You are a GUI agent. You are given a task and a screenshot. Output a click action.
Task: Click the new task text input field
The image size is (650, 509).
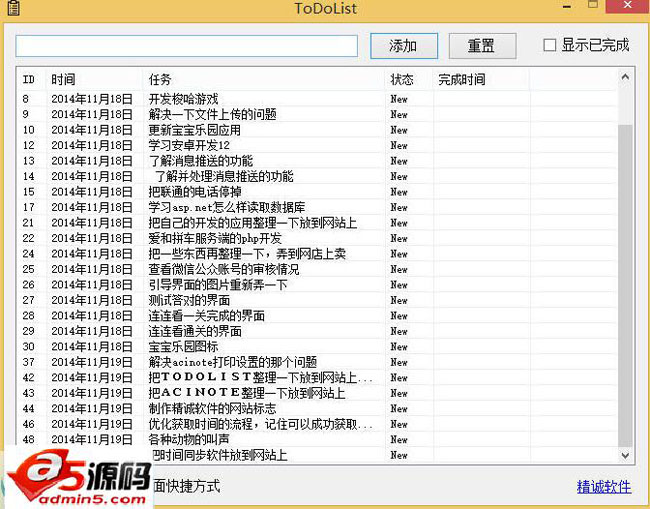click(187, 46)
